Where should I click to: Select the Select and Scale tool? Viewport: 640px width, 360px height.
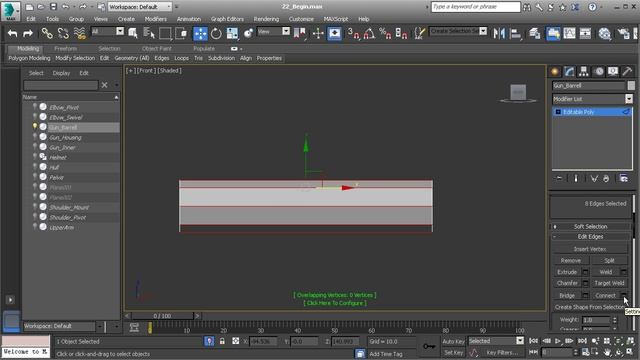coord(232,33)
